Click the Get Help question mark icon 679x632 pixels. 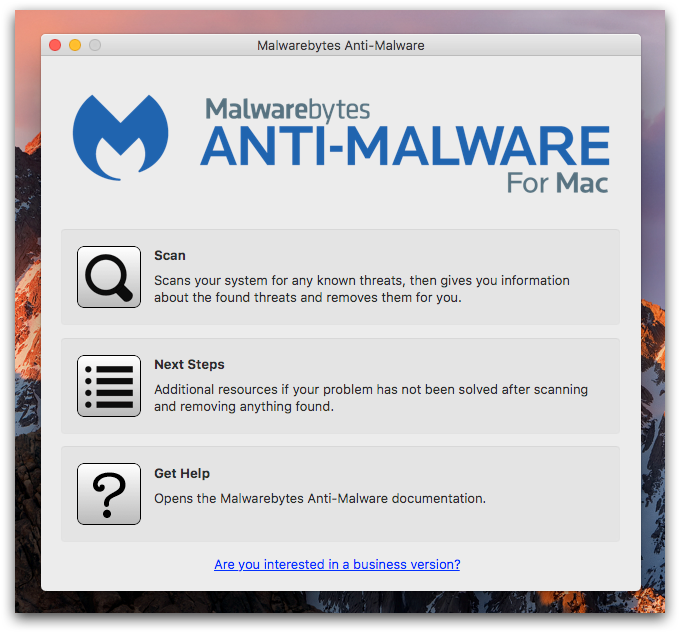[109, 494]
